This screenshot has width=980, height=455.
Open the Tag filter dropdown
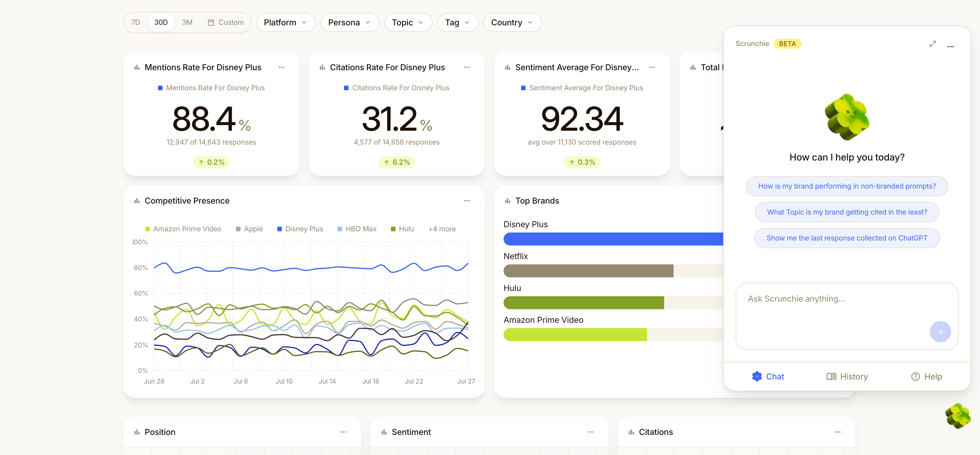[x=458, y=22]
